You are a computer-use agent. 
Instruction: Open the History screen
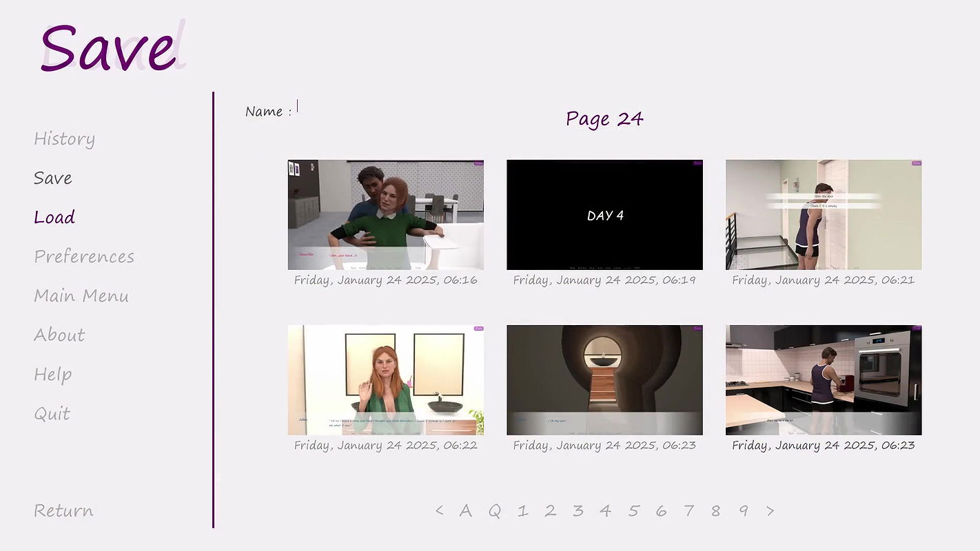click(x=64, y=139)
